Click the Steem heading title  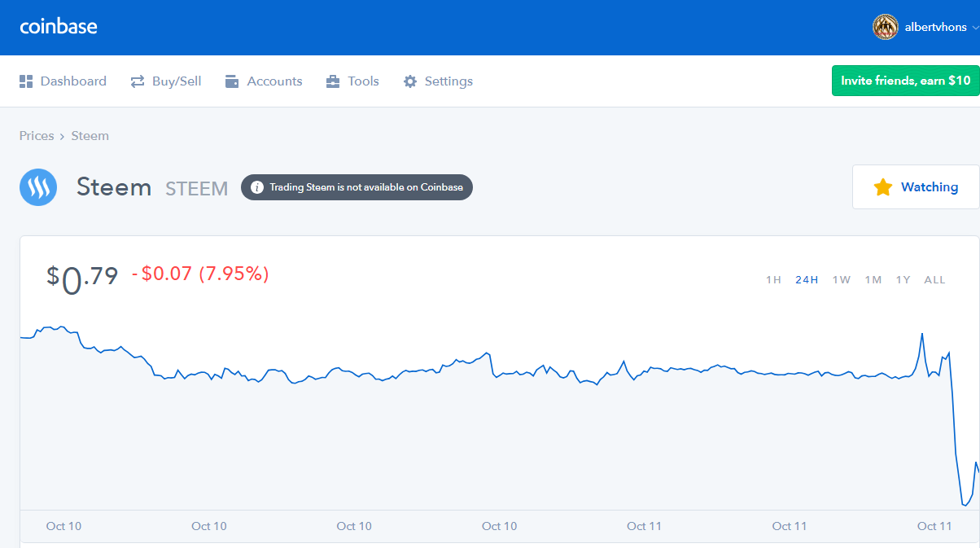pyautogui.click(x=114, y=187)
